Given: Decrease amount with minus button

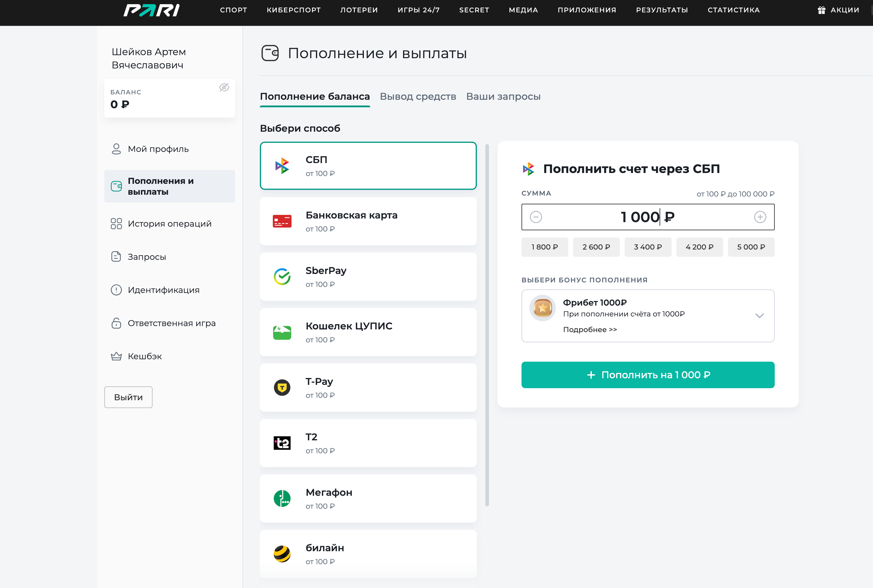Looking at the screenshot, I should [x=536, y=217].
